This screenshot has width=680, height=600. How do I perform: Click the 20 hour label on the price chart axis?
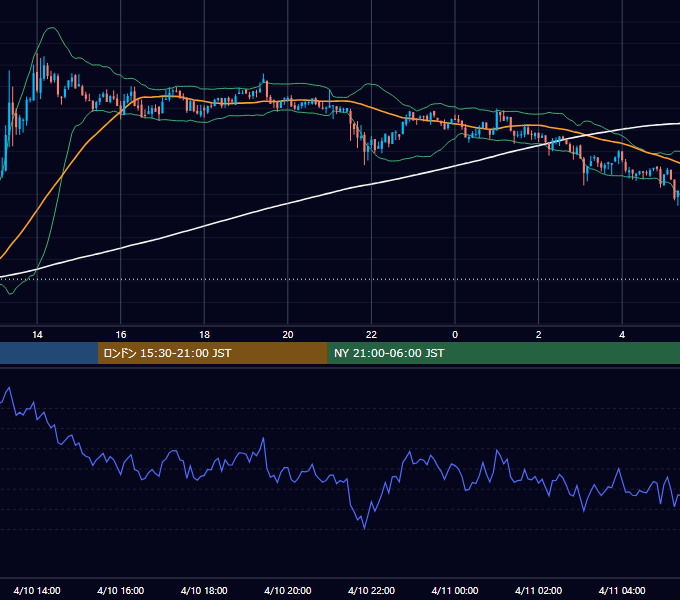coord(288,335)
